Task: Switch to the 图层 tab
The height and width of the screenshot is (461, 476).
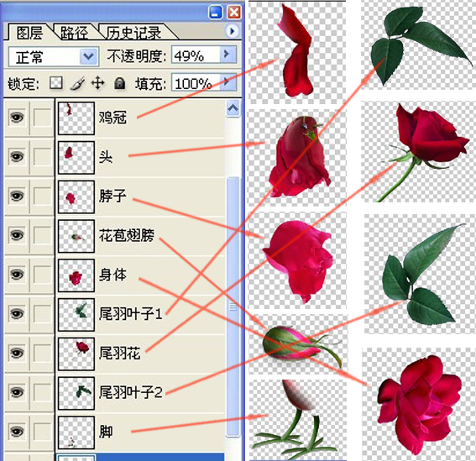Action: [29, 33]
